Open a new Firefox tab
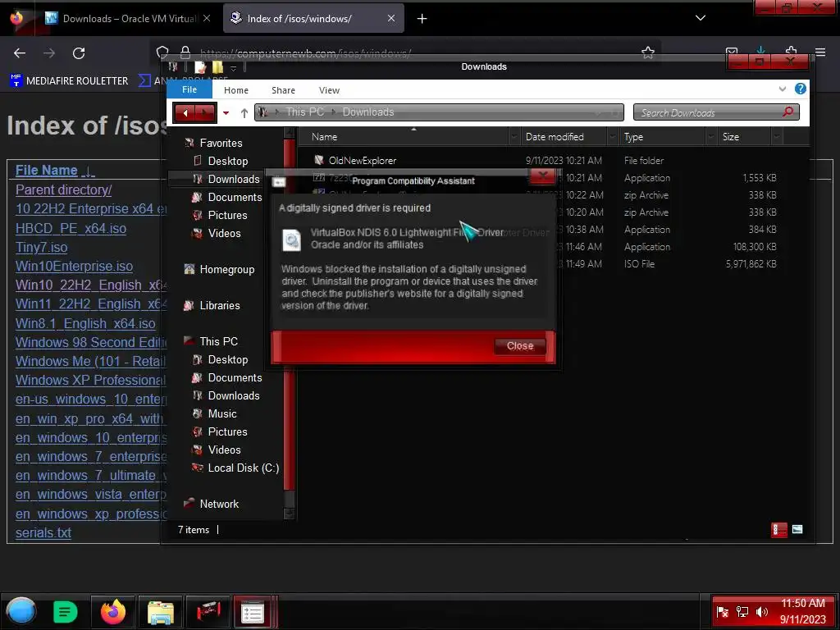This screenshot has height=630, width=840. point(422,19)
